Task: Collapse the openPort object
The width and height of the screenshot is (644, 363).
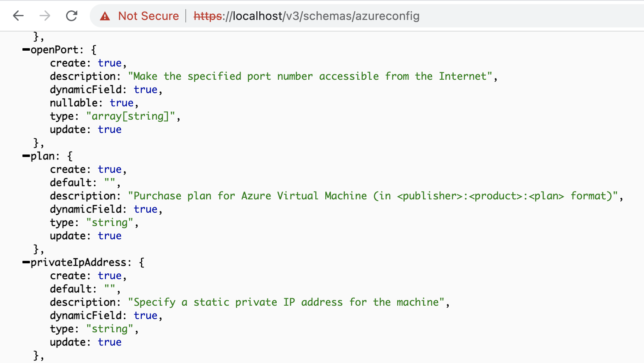Action: (x=25, y=49)
